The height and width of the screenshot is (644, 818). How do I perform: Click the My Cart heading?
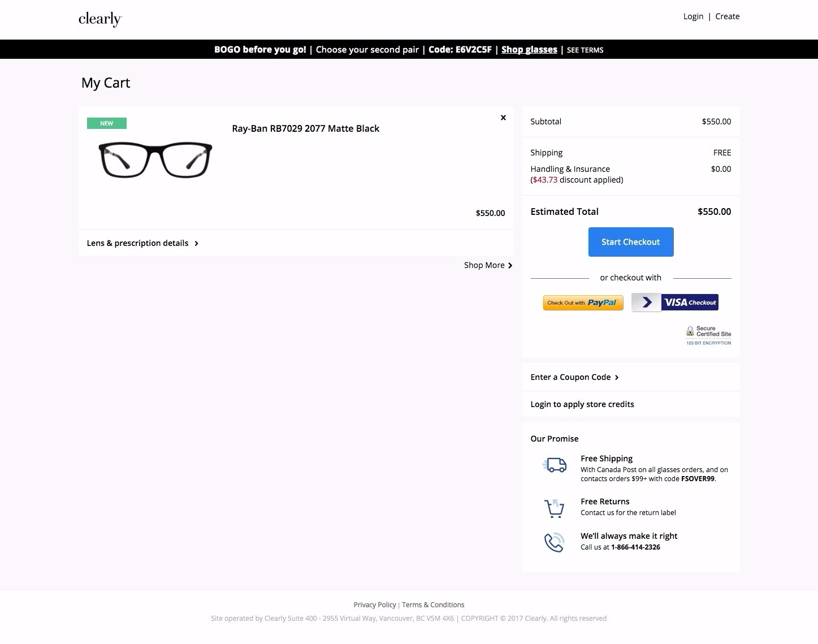click(106, 83)
